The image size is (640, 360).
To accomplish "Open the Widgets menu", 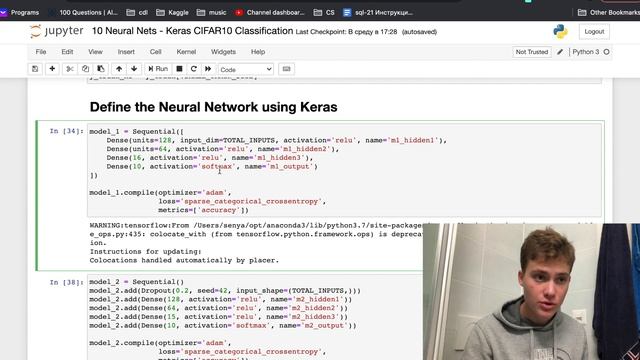I will tap(223, 52).
